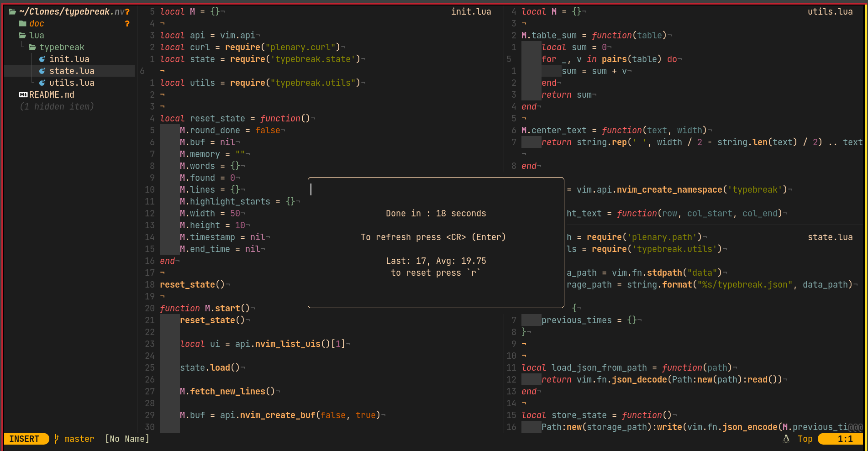Focus the state.lua window title

(830, 237)
